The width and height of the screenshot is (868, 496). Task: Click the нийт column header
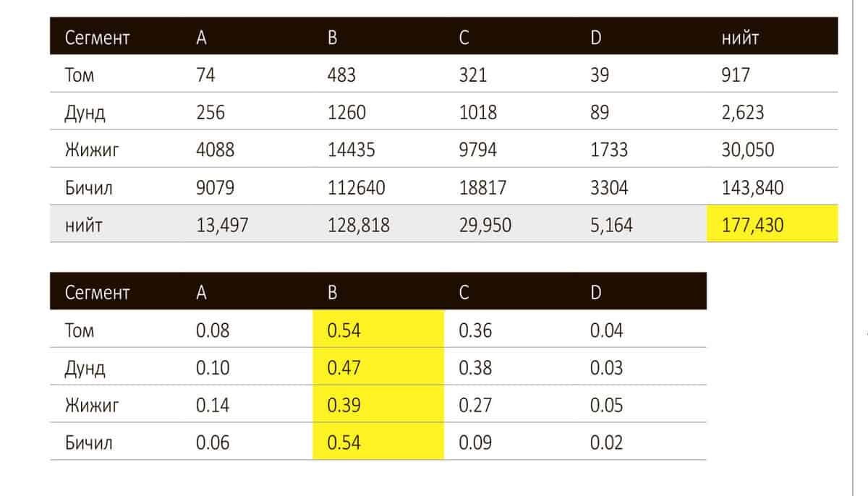pyautogui.click(x=740, y=39)
